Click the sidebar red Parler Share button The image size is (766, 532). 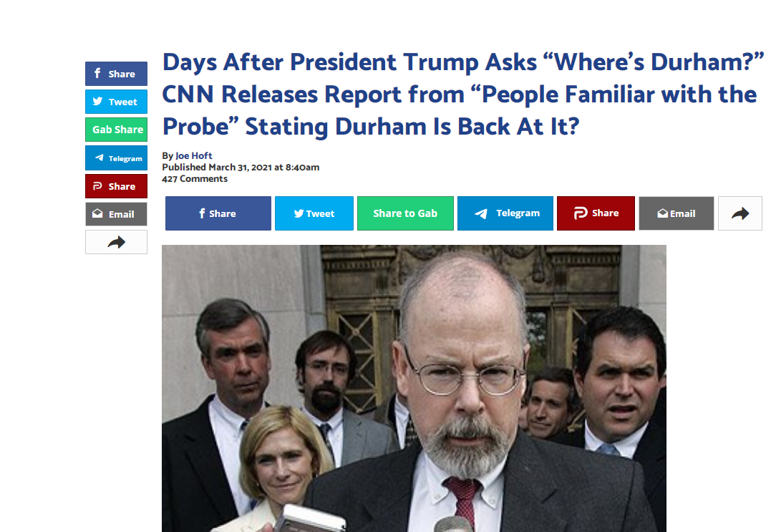[x=116, y=186]
